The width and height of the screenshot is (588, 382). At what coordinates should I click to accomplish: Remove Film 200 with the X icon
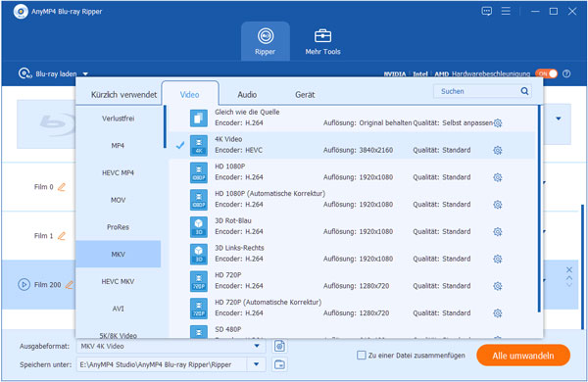click(x=568, y=270)
